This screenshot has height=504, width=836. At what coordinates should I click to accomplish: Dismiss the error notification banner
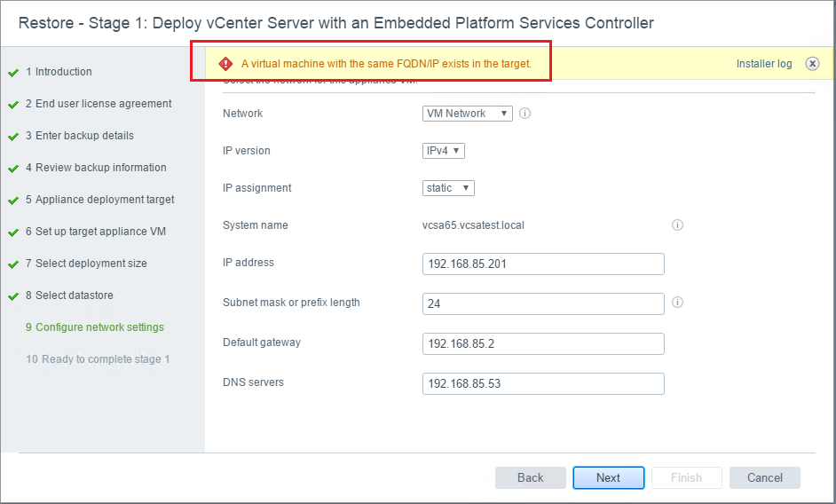pyautogui.click(x=812, y=64)
